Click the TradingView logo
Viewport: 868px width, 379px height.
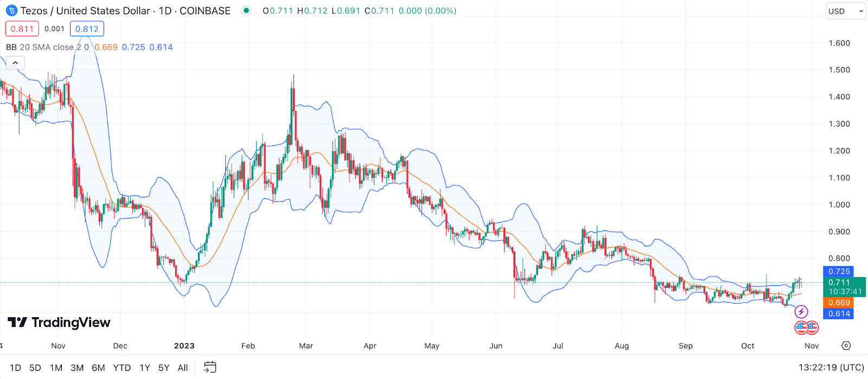click(x=59, y=323)
